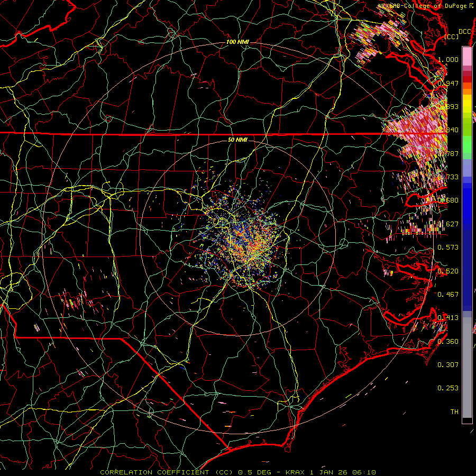
Task: Select the 0.253 legend value
Action: click(x=448, y=388)
